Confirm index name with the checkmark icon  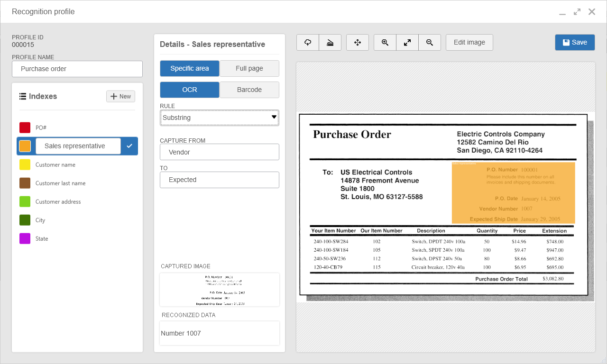tap(129, 146)
